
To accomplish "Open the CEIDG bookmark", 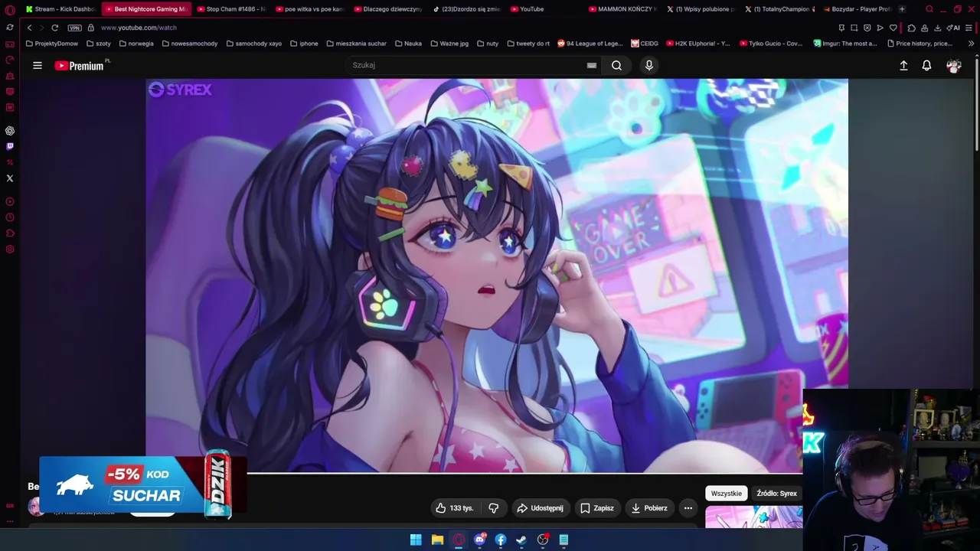I will pyautogui.click(x=645, y=44).
